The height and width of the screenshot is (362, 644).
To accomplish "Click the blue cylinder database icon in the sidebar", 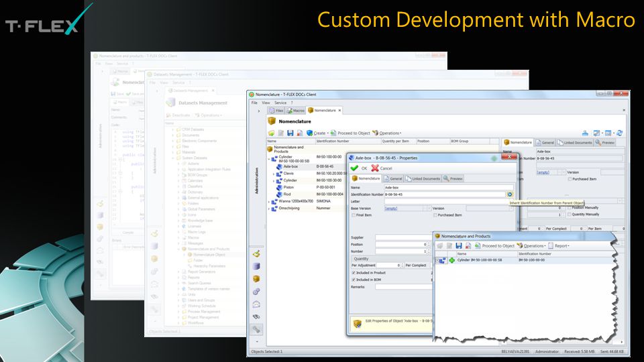I will (256, 266).
